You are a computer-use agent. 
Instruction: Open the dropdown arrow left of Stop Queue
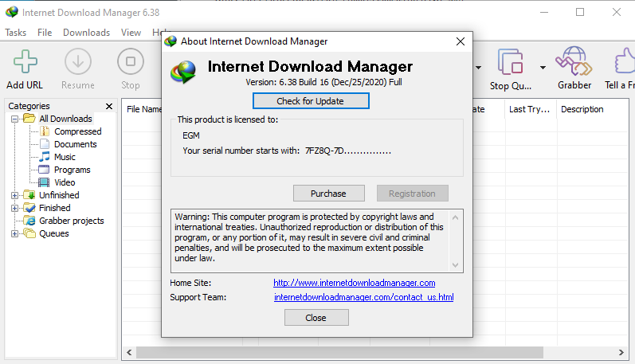[x=478, y=68]
